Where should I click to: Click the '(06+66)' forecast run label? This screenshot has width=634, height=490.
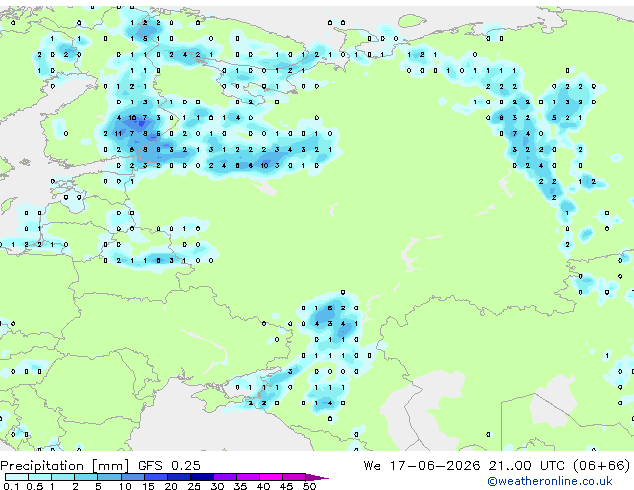click(x=602, y=466)
